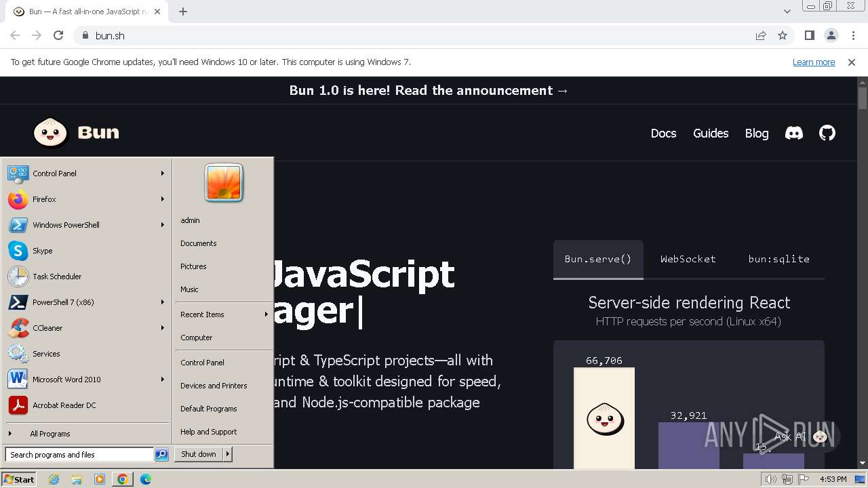Open Default Programs
Viewport: 868px width, 488px height.
[x=223, y=409]
